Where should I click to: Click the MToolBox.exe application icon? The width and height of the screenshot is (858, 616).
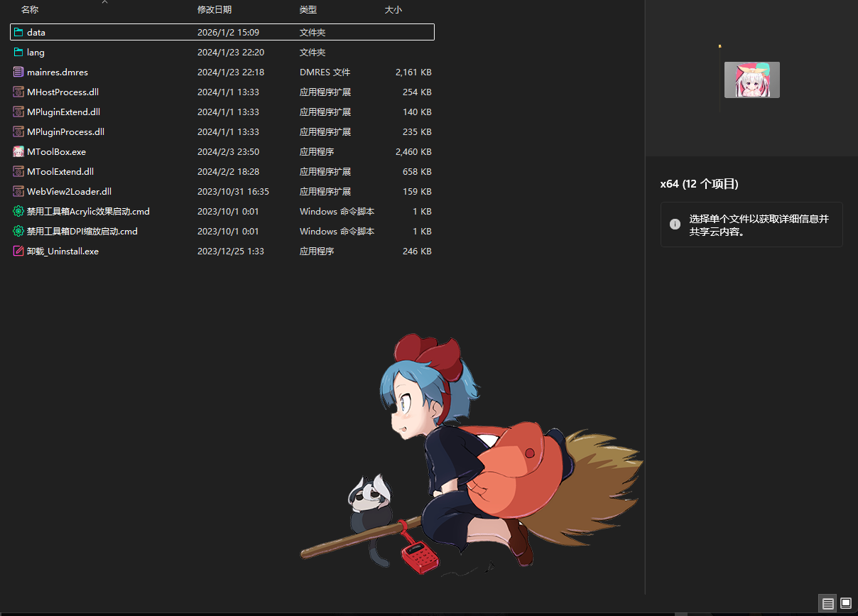tap(18, 151)
